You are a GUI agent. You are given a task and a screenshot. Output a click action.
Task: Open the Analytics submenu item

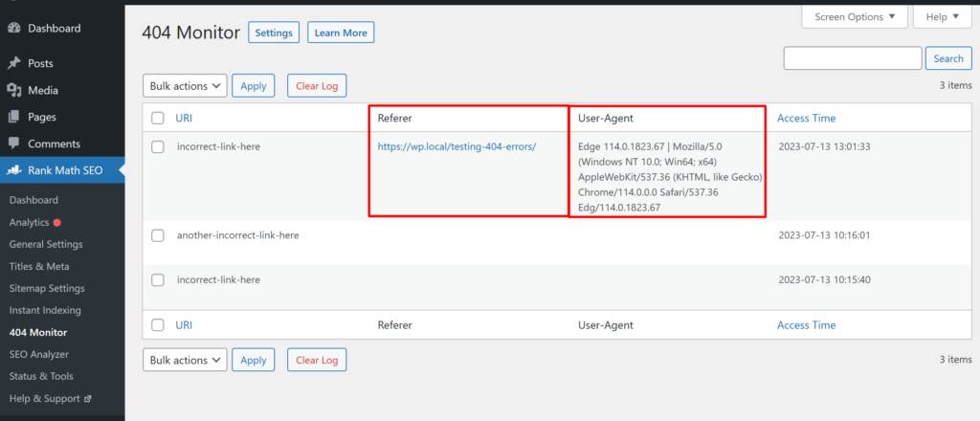pyautogui.click(x=29, y=222)
